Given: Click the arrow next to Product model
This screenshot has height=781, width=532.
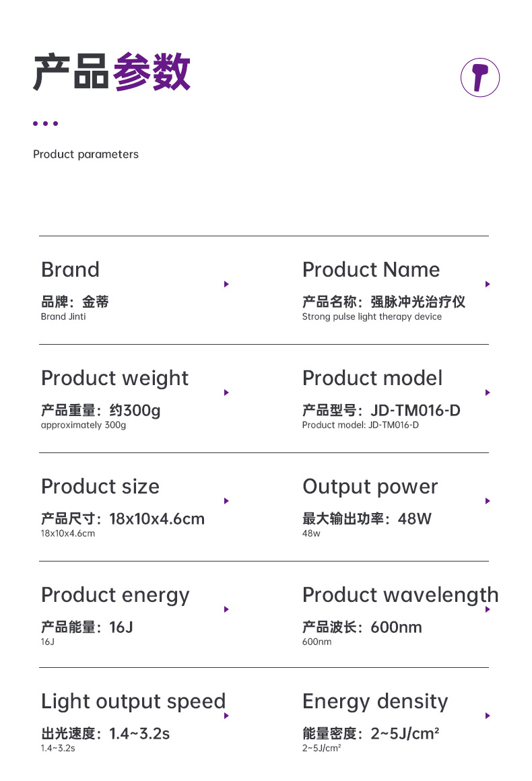Looking at the screenshot, I should pos(488,393).
